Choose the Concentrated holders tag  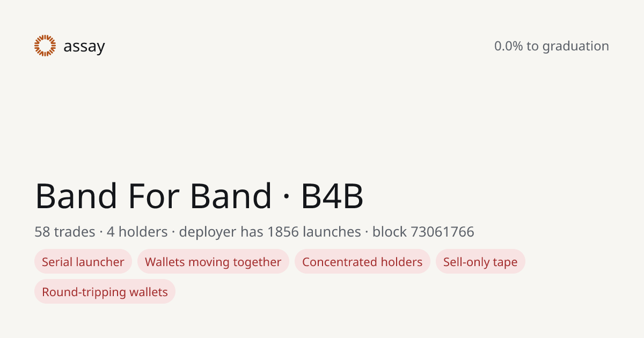tap(362, 262)
